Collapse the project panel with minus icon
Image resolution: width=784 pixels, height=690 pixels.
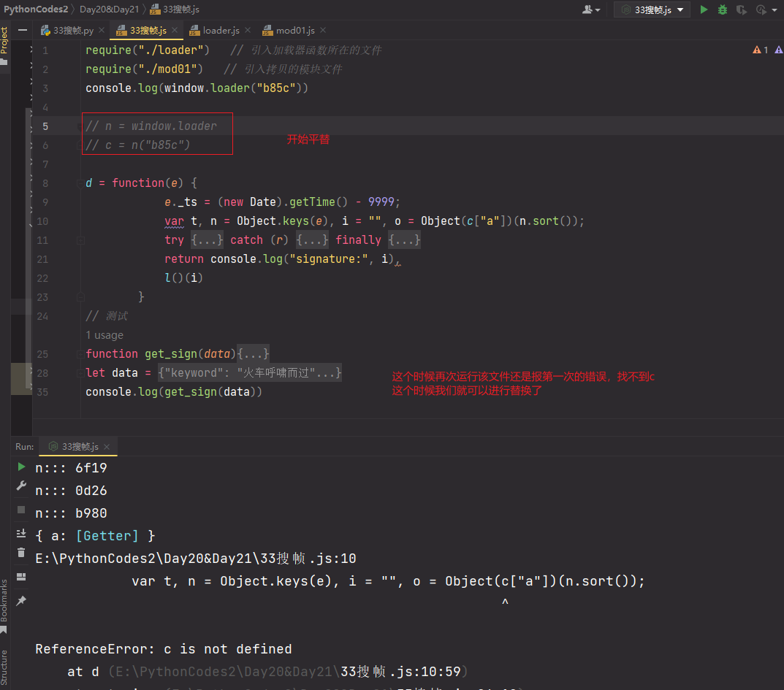tap(23, 31)
